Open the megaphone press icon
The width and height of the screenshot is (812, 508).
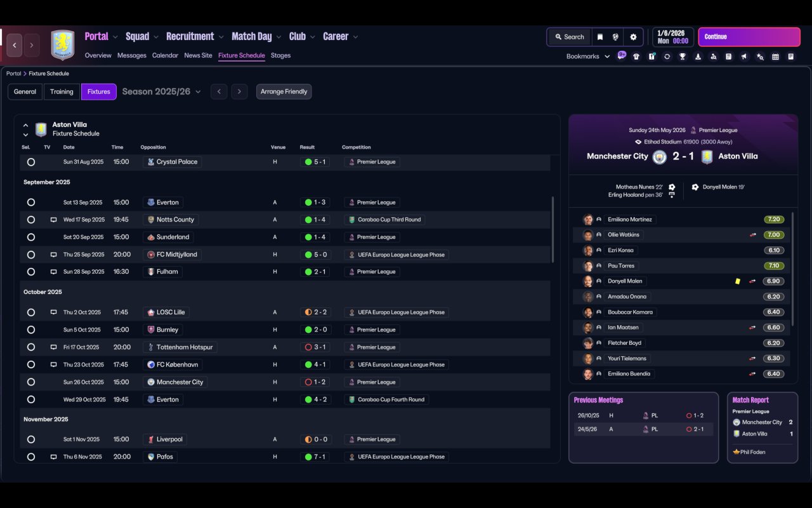pos(744,57)
